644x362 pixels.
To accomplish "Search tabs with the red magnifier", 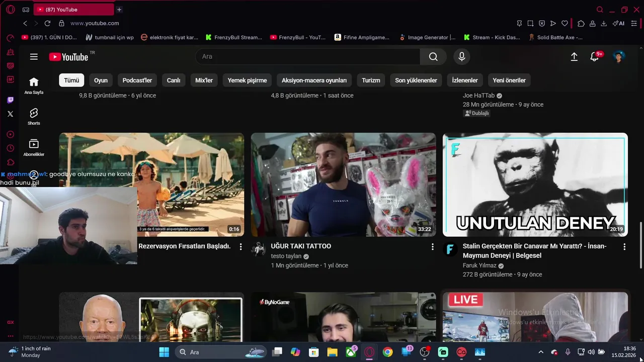I will click(600, 10).
